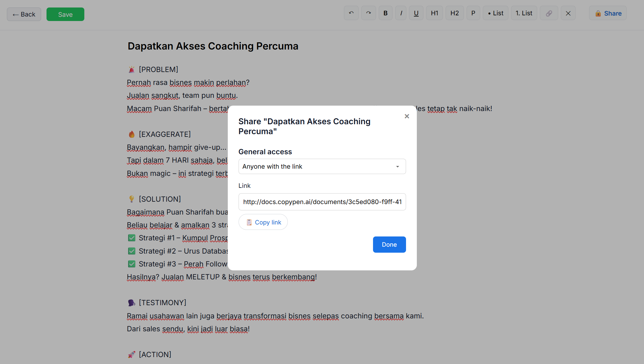
Task: Click the share link URL field
Action: 322,202
